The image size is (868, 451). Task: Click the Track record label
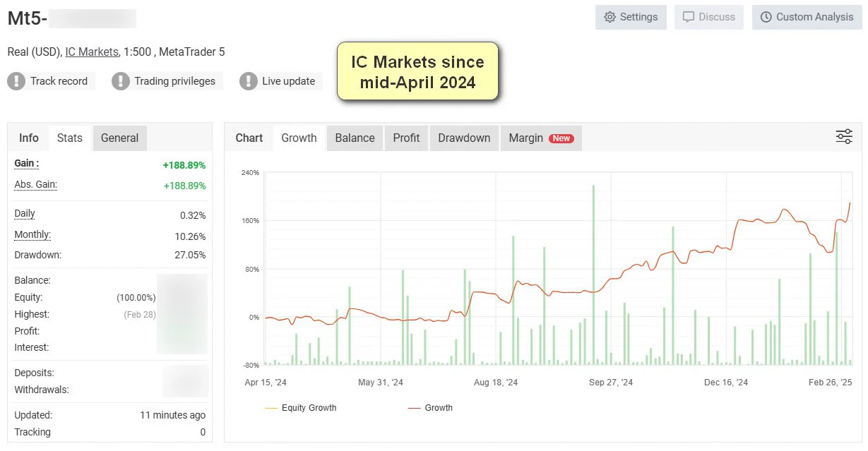pos(59,81)
